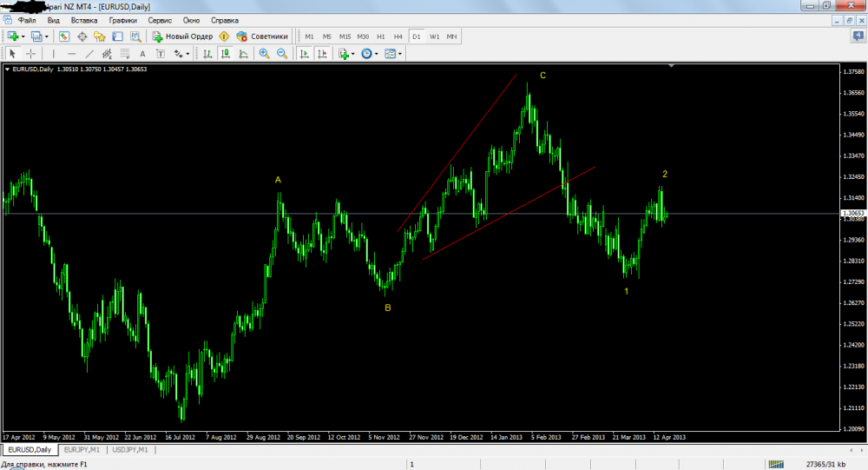Select the EURUSD,Daily chart tab

tap(30, 450)
